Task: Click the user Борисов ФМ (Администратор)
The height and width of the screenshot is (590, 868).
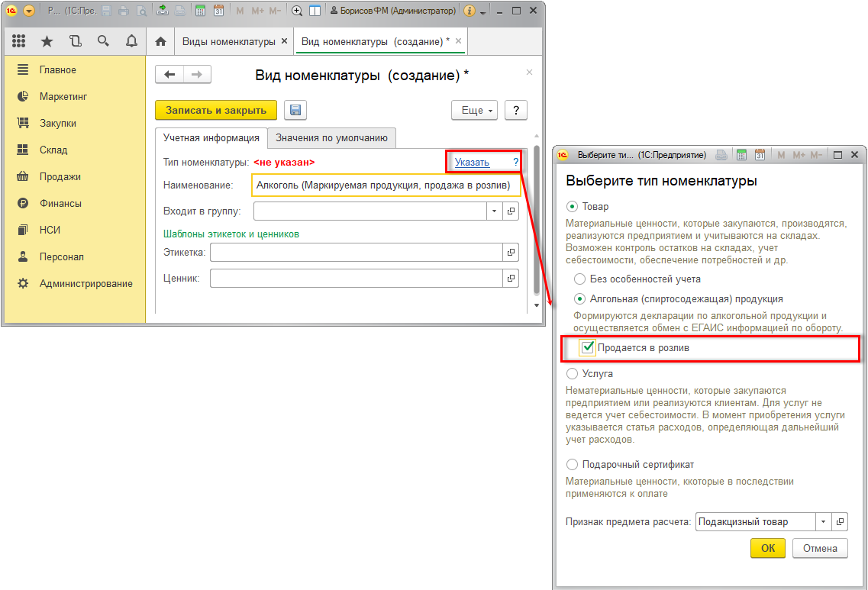Action: pos(393,11)
